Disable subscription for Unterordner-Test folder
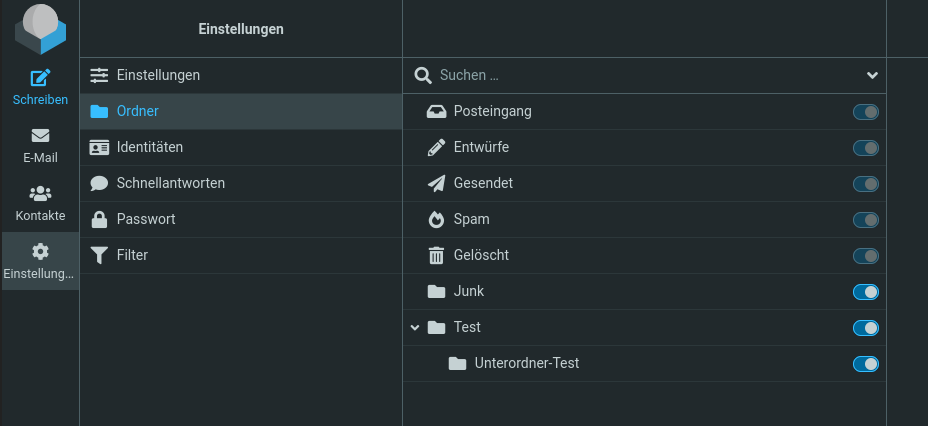This screenshot has width=928, height=426. [866, 364]
